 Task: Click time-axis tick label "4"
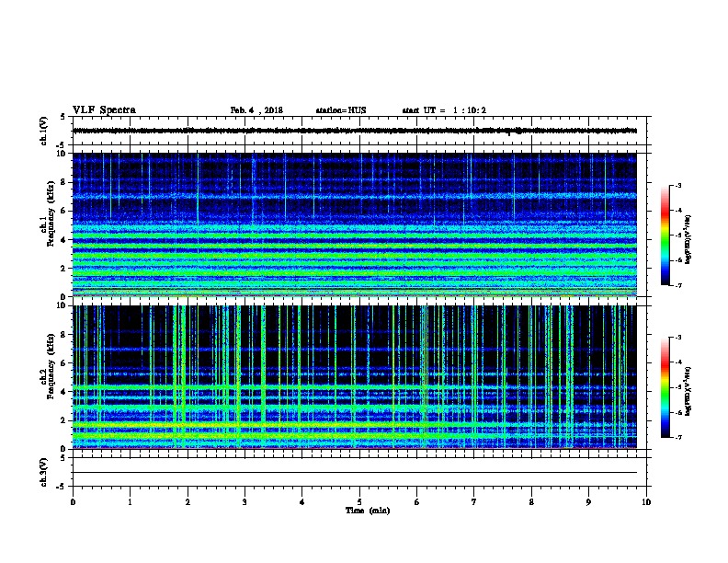(x=302, y=502)
